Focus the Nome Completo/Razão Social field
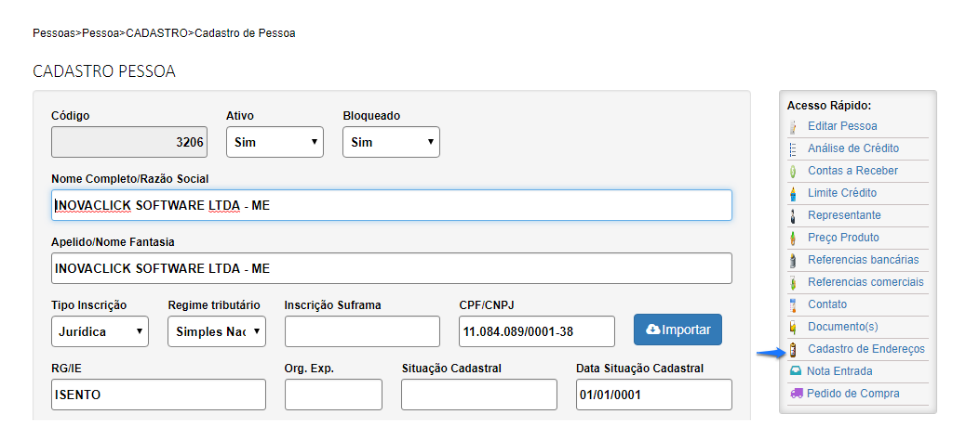This screenshot has height=437, width=969. 391,205
